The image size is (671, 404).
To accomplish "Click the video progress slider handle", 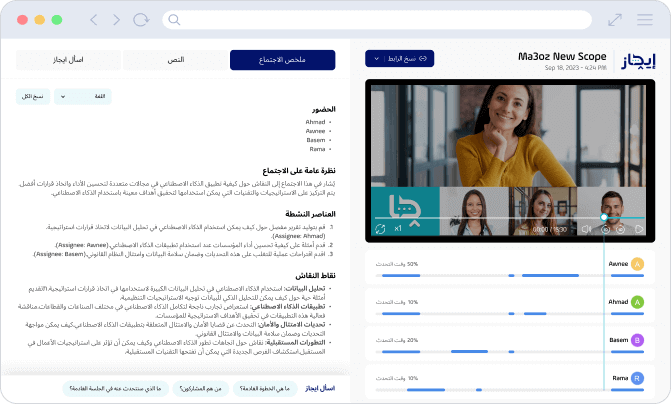I will [x=604, y=216].
